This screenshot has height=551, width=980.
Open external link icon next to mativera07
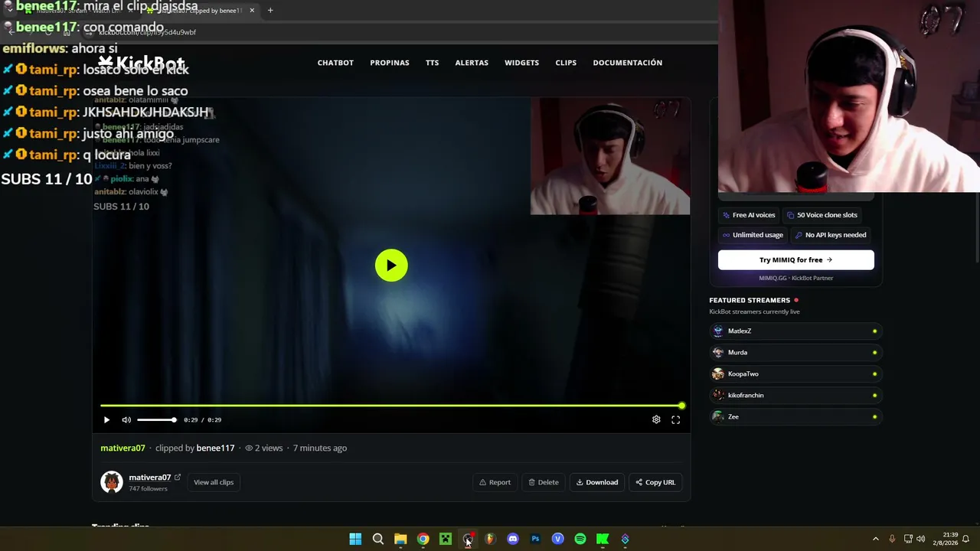point(178,477)
